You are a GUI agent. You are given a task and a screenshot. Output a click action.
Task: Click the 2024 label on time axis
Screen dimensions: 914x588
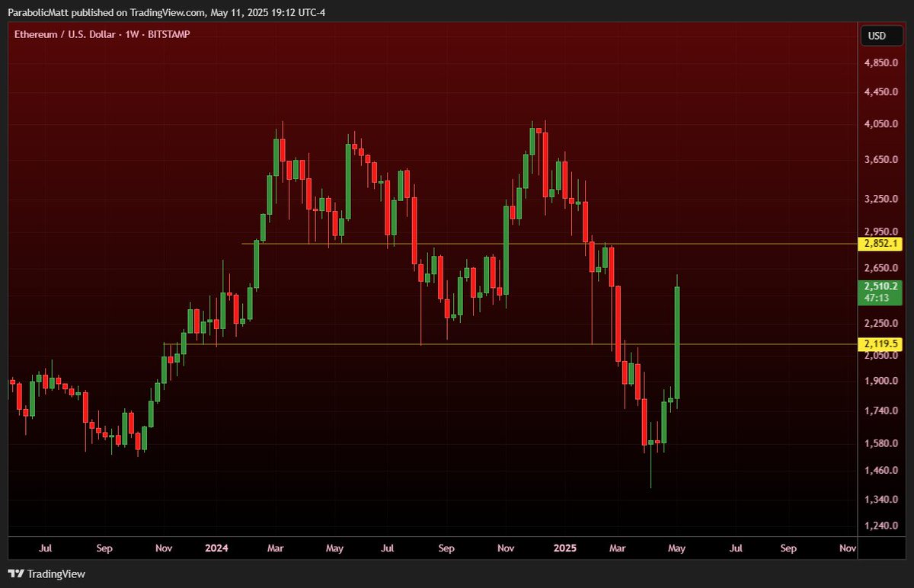click(216, 548)
